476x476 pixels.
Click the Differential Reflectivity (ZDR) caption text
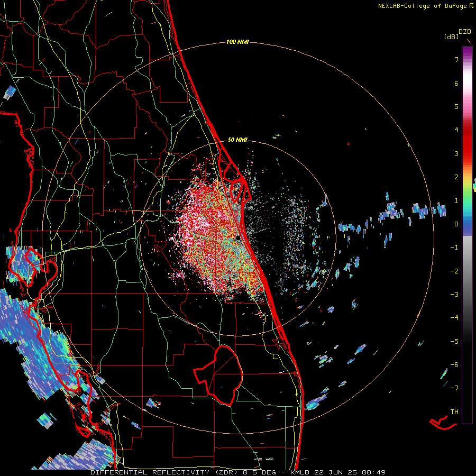point(165,472)
